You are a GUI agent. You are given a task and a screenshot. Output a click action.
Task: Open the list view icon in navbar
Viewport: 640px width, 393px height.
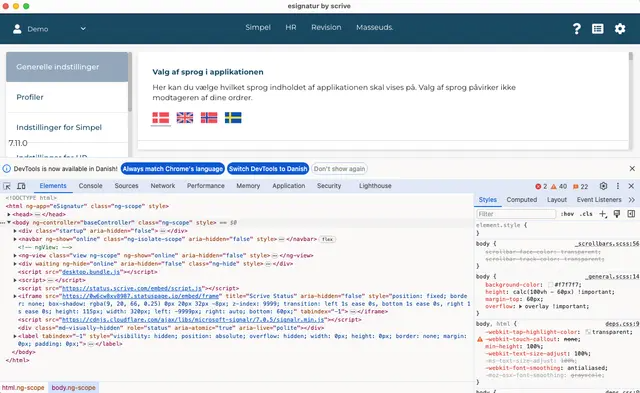(x=598, y=29)
